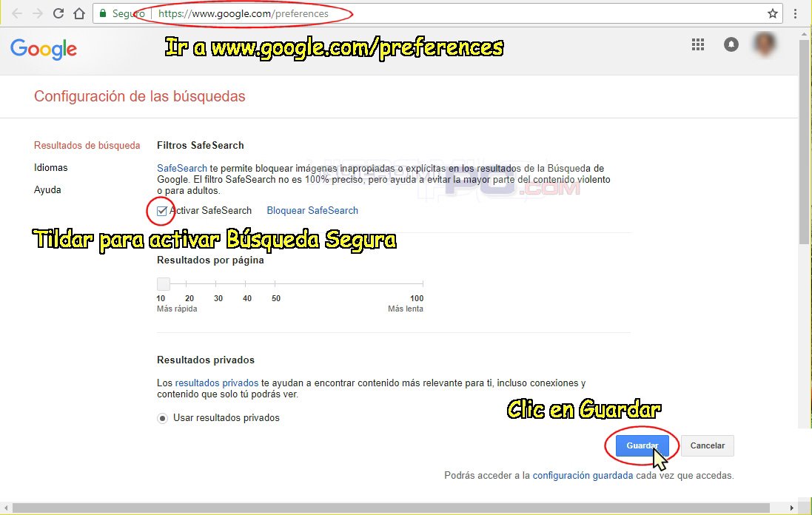Toggle the Activar SafeSearch checkbox
812x515 pixels.
click(x=161, y=211)
